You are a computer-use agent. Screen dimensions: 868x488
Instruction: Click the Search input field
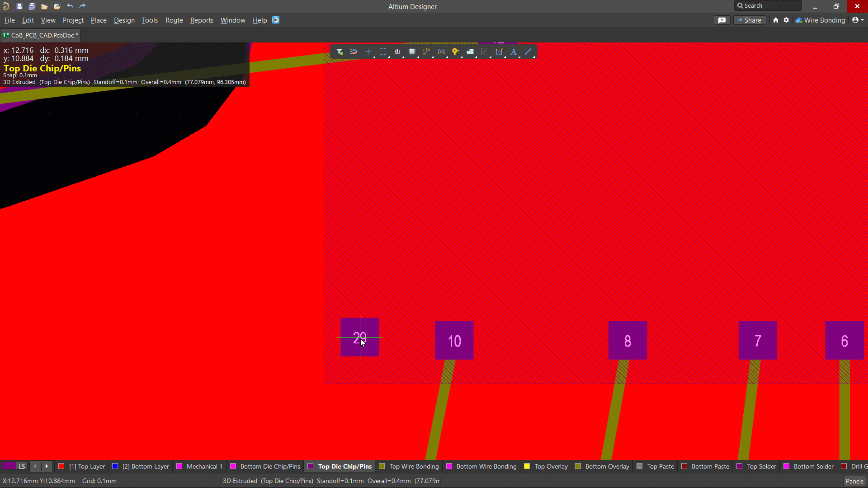tap(769, 5)
